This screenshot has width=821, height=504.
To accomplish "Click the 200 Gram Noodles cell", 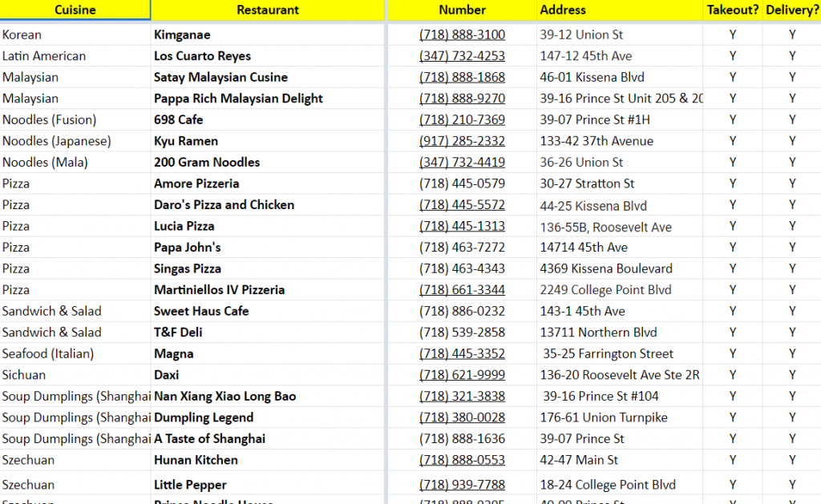I will tap(268, 162).
